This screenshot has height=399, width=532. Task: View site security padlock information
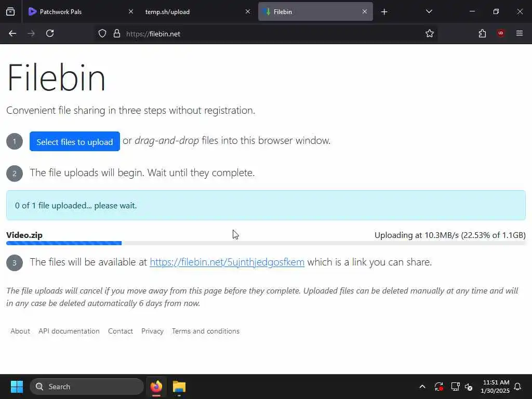click(117, 34)
